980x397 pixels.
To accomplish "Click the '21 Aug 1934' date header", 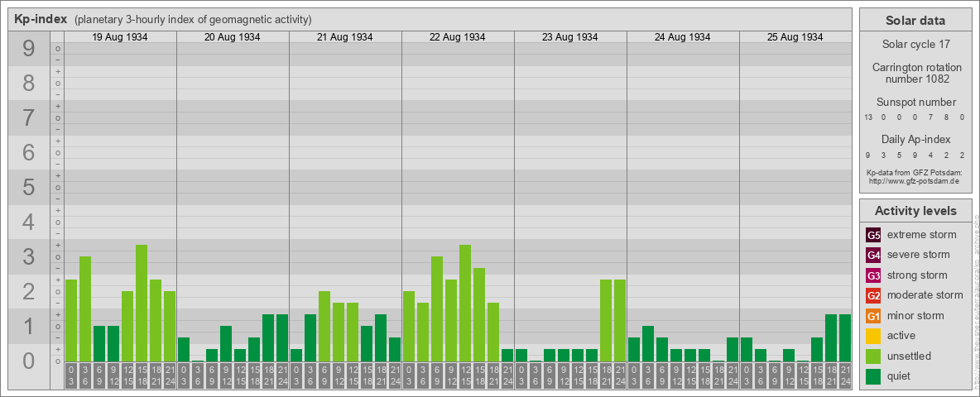I will tap(345, 37).
